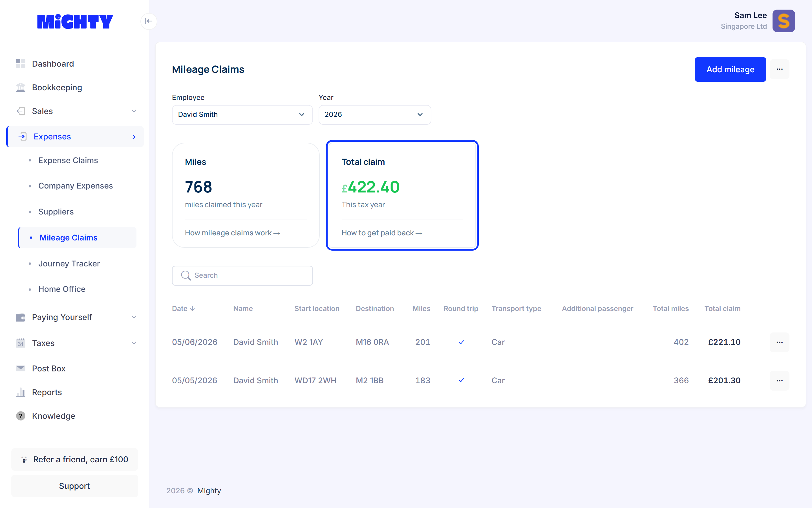Click the Dashboard grid icon
Screen dimensions: 812x508
coord(21,63)
